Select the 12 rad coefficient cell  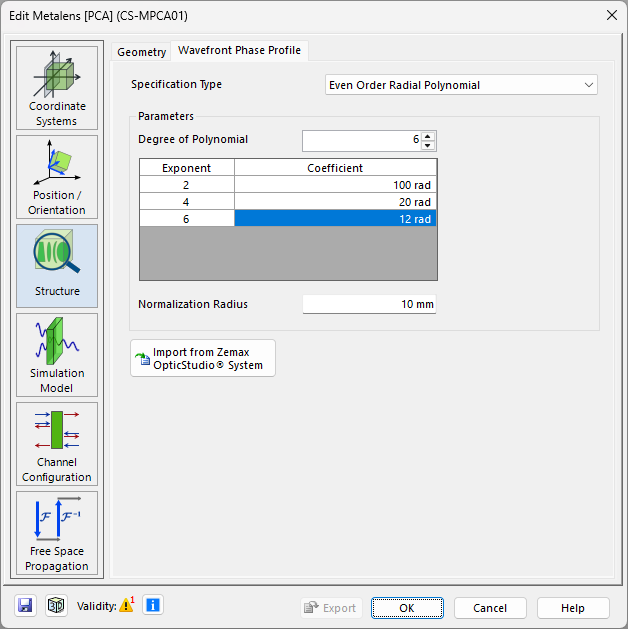tap(335, 219)
